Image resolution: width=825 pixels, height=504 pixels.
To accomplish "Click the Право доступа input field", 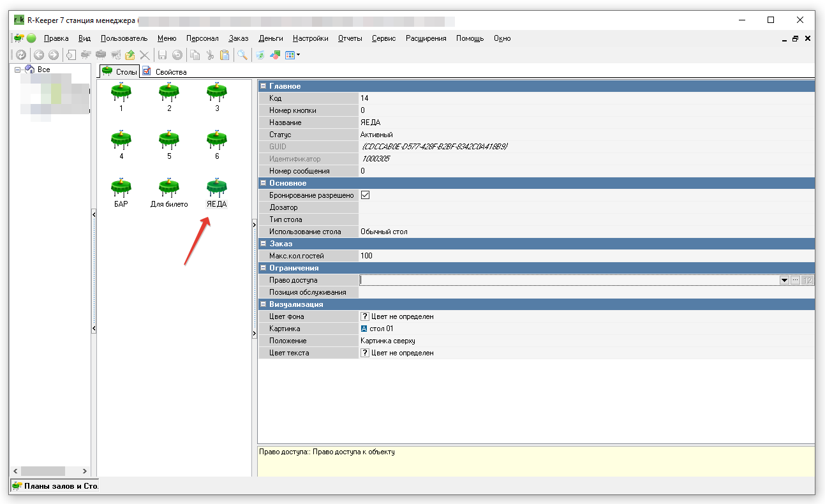I will [569, 280].
